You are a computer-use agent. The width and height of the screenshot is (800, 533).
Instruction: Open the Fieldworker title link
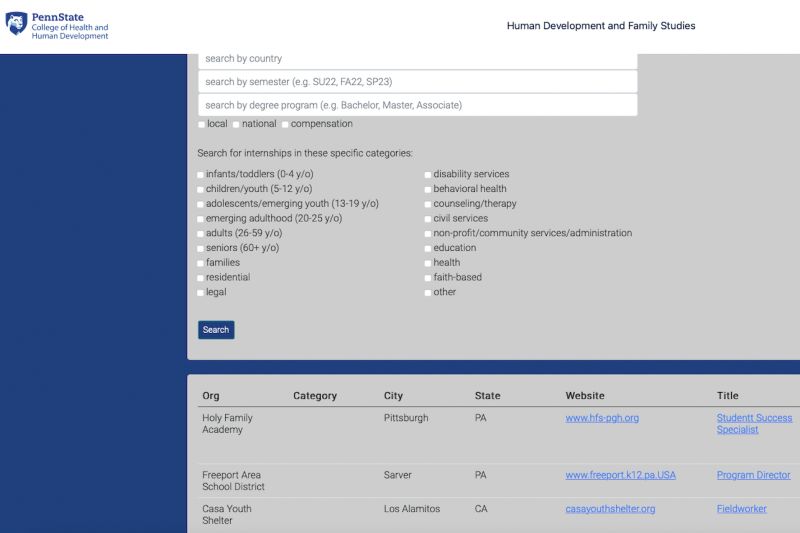coord(741,509)
